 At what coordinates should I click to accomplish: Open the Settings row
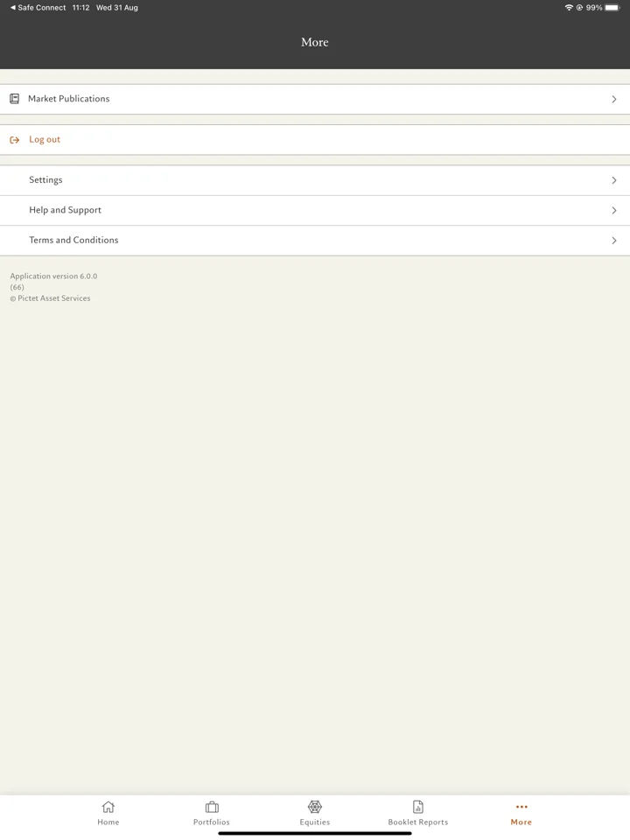[x=315, y=180]
